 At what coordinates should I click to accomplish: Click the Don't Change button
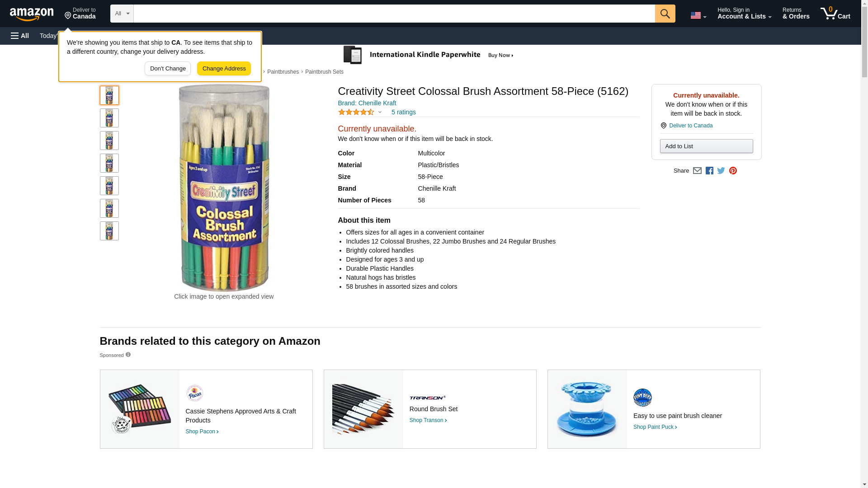[x=168, y=69]
